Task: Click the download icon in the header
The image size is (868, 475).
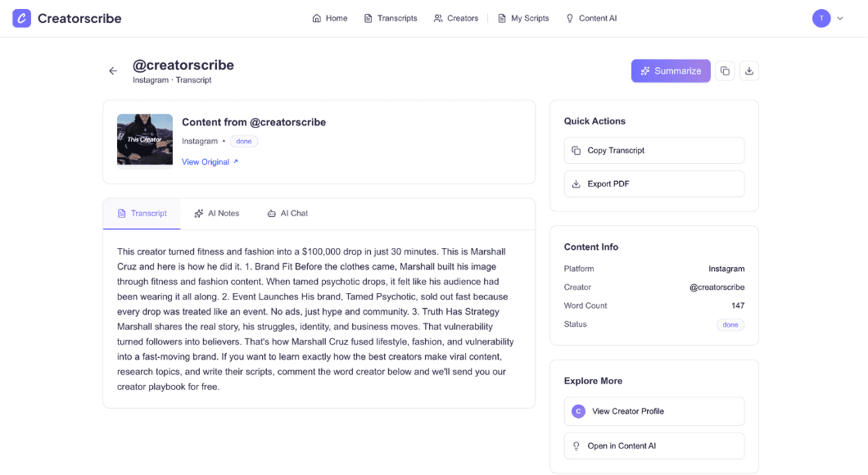Action: (749, 71)
